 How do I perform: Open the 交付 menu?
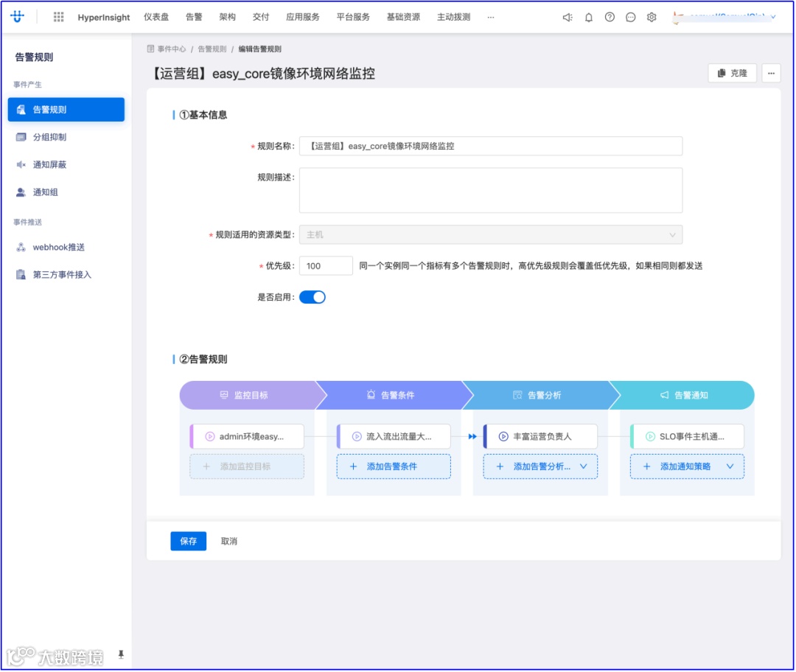tap(261, 17)
